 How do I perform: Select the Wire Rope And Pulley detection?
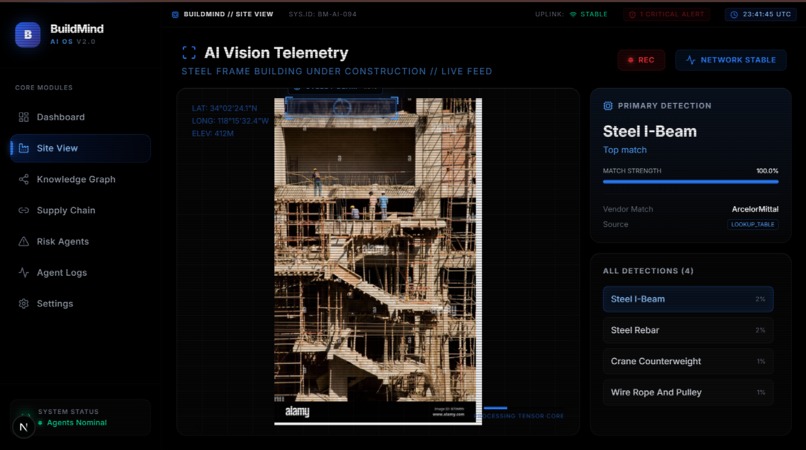pyautogui.click(x=688, y=392)
